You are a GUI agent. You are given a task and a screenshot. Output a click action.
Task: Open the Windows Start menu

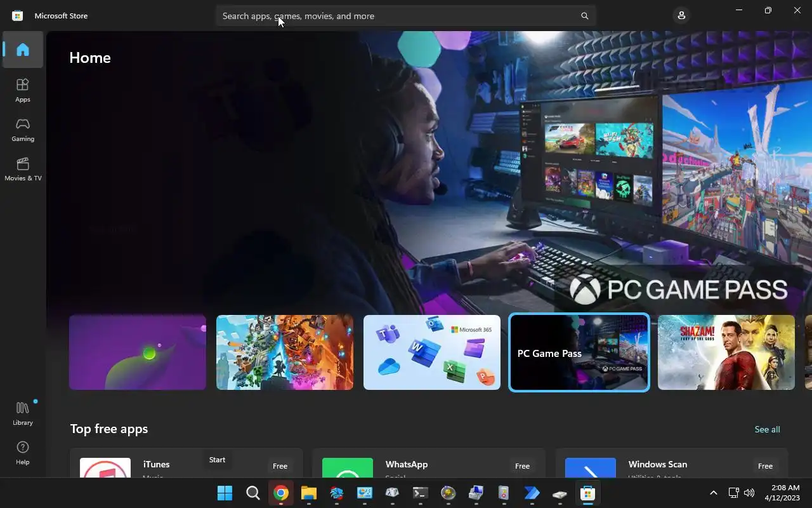[225, 493]
